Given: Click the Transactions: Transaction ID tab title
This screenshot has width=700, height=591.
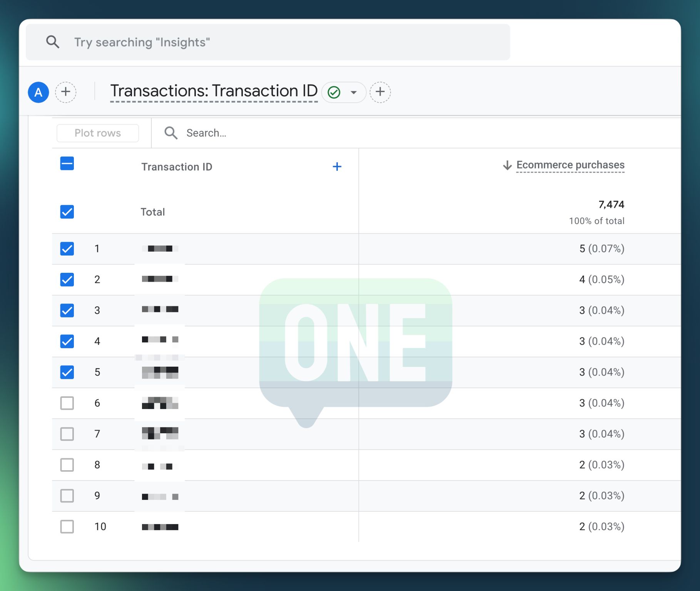Looking at the screenshot, I should 213,91.
